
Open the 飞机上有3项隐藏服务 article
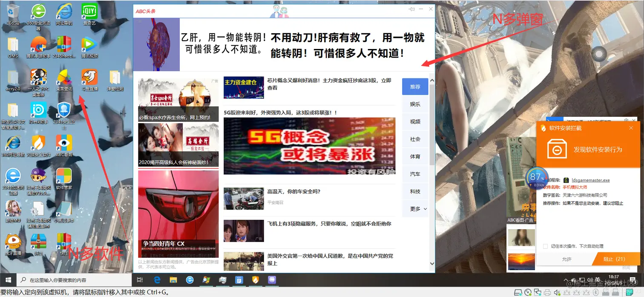[329, 224]
